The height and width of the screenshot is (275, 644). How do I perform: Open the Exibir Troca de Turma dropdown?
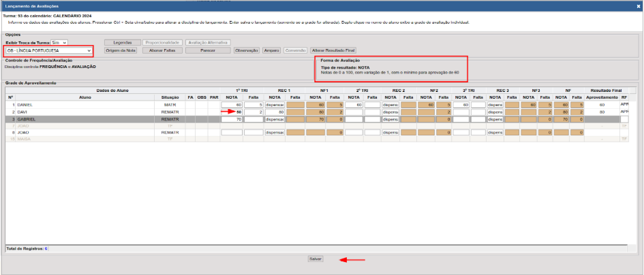(x=59, y=42)
